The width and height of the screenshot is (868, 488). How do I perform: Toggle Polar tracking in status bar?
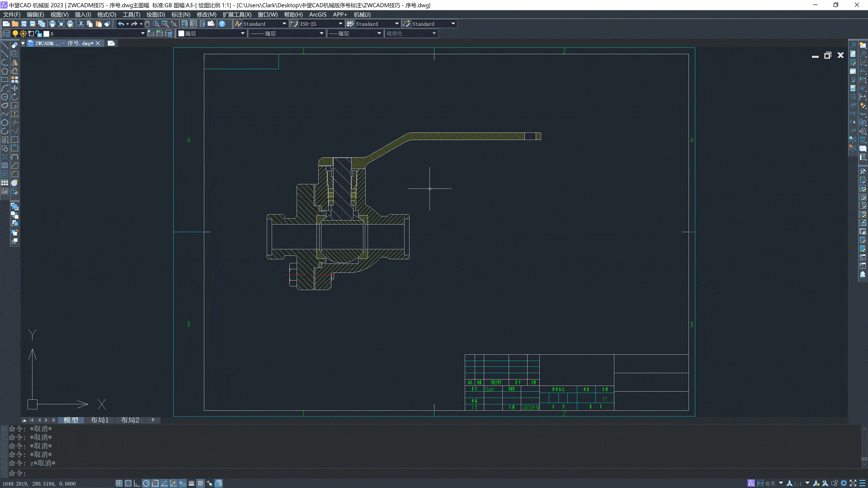(x=146, y=483)
